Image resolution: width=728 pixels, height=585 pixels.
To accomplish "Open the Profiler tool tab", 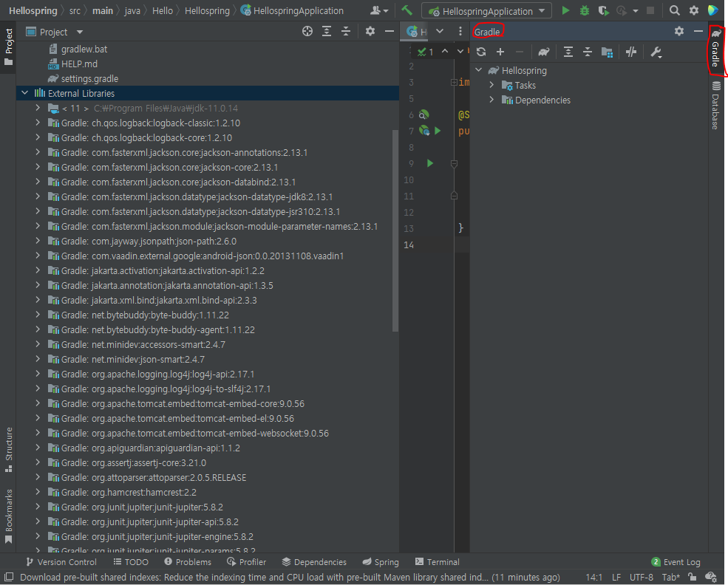I will coord(247,562).
